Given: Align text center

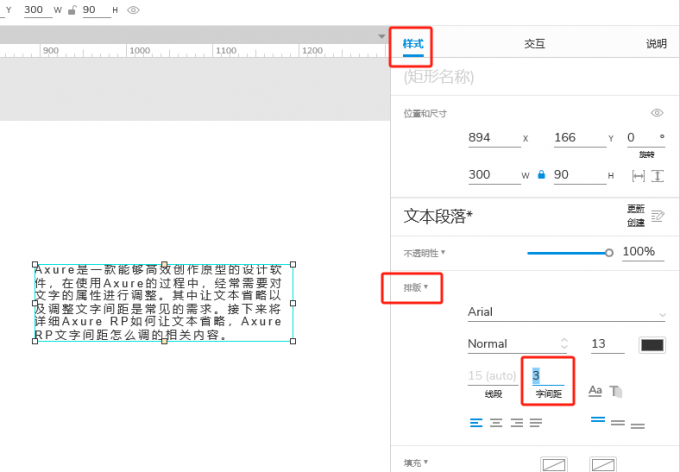Looking at the screenshot, I should click(x=496, y=423).
